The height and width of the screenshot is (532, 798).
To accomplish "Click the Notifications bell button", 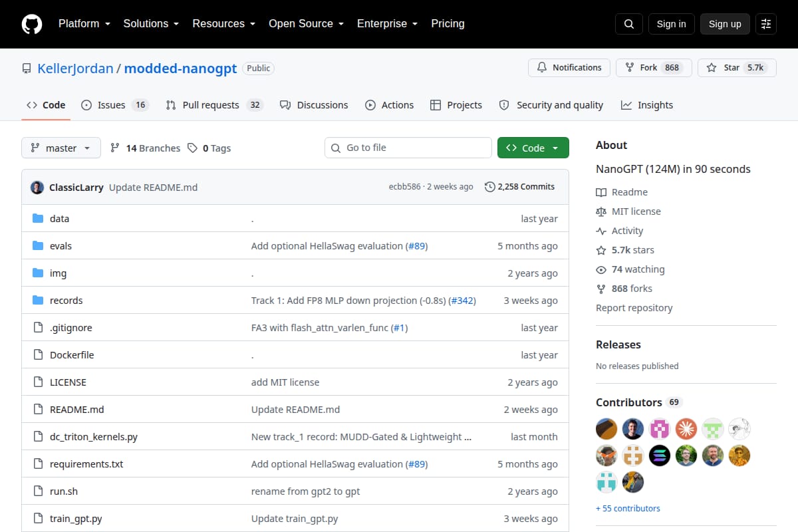I will (x=569, y=68).
